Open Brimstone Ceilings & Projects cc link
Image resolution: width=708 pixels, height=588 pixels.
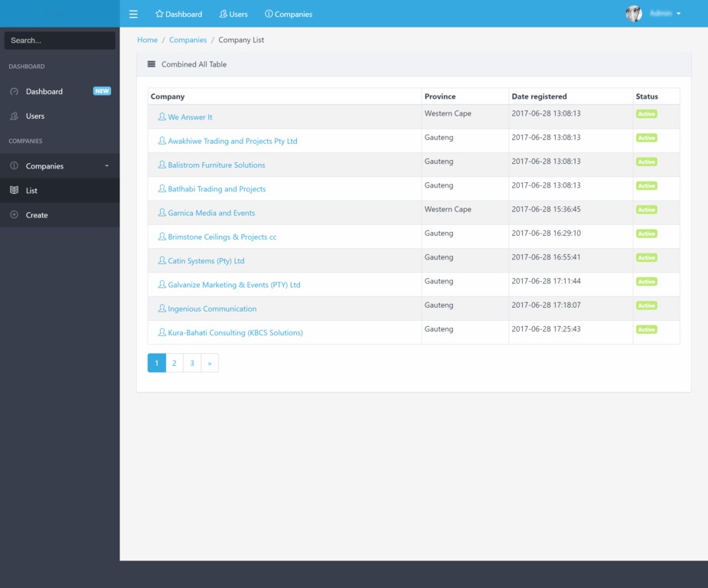222,237
